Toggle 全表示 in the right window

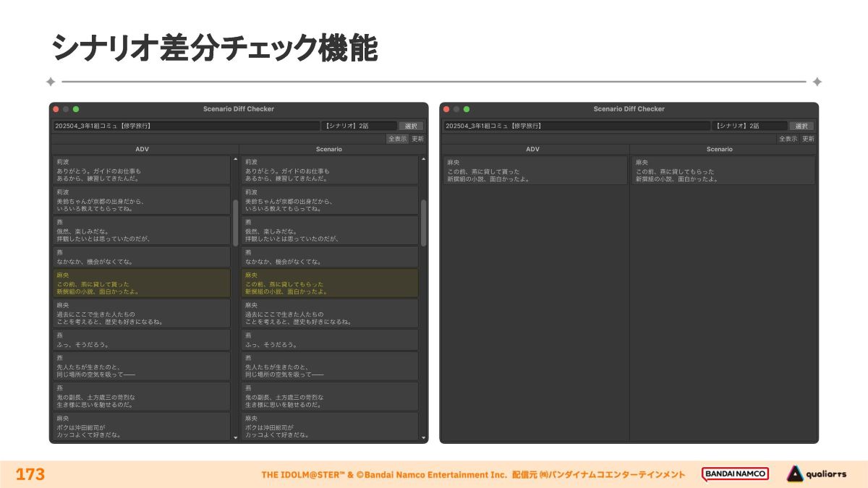click(x=788, y=139)
